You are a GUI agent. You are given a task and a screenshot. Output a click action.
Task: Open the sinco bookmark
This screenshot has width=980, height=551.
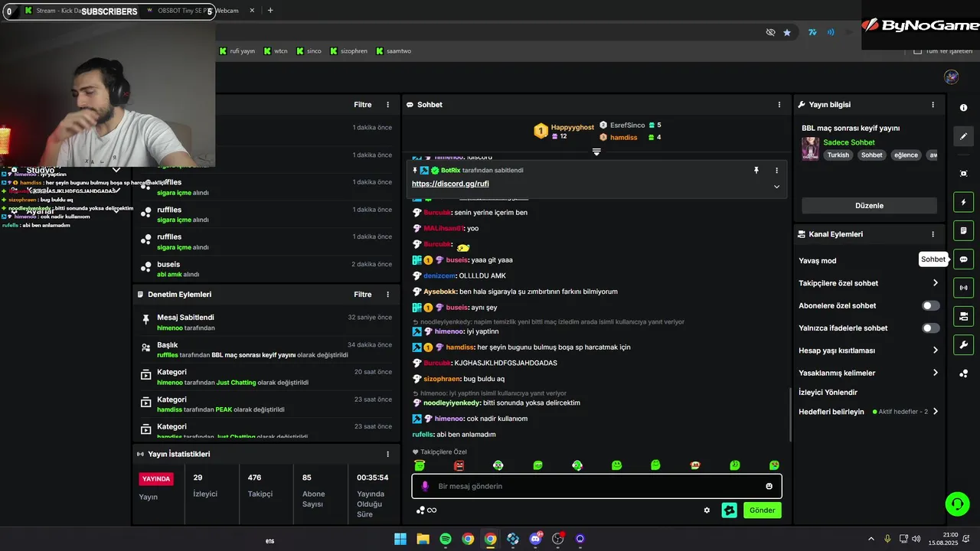[x=309, y=51]
